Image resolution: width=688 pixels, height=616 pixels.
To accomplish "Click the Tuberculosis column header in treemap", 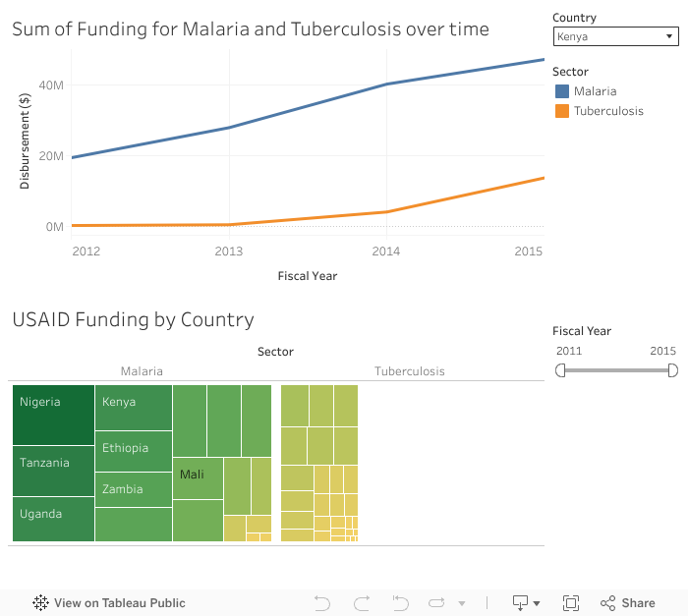I will click(x=410, y=371).
